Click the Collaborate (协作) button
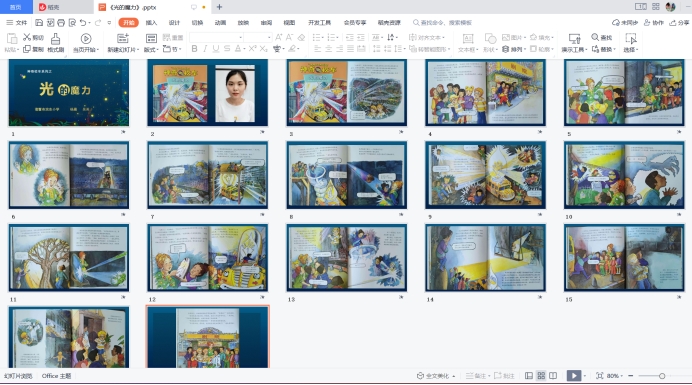The width and height of the screenshot is (692, 385). pyautogui.click(x=654, y=23)
